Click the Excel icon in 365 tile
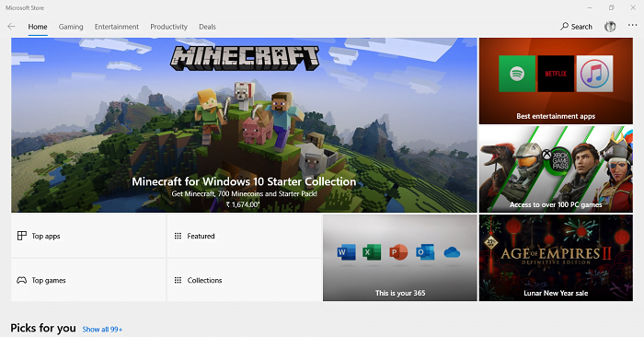The image size is (644, 337). (x=372, y=252)
